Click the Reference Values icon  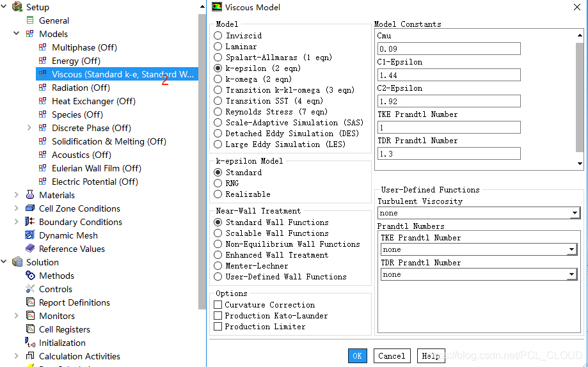click(30, 248)
